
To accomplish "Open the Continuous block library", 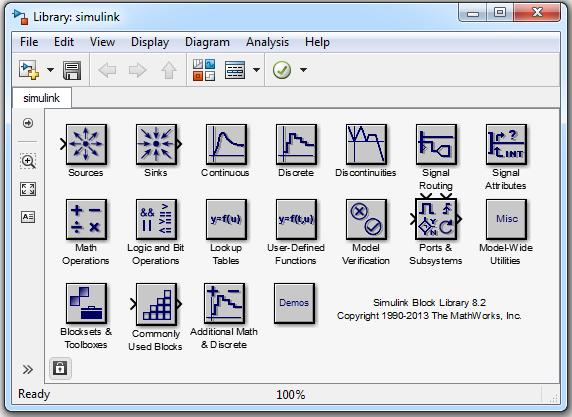I will coord(226,144).
